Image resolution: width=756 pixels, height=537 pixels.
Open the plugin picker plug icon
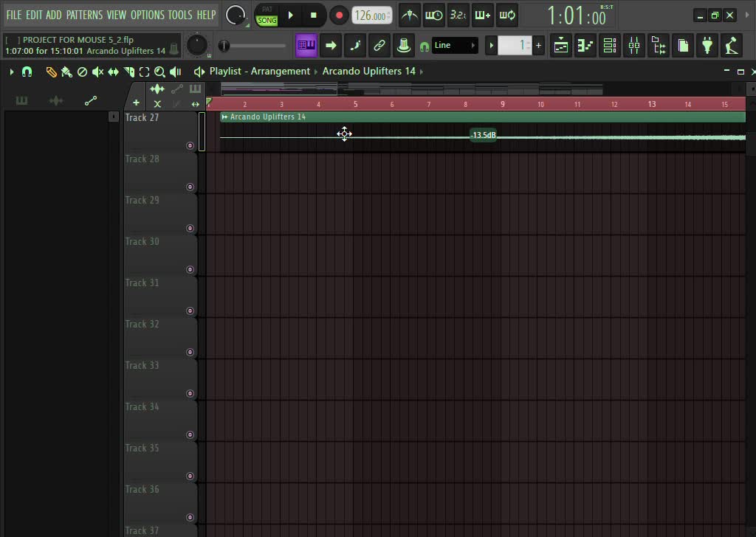707,46
